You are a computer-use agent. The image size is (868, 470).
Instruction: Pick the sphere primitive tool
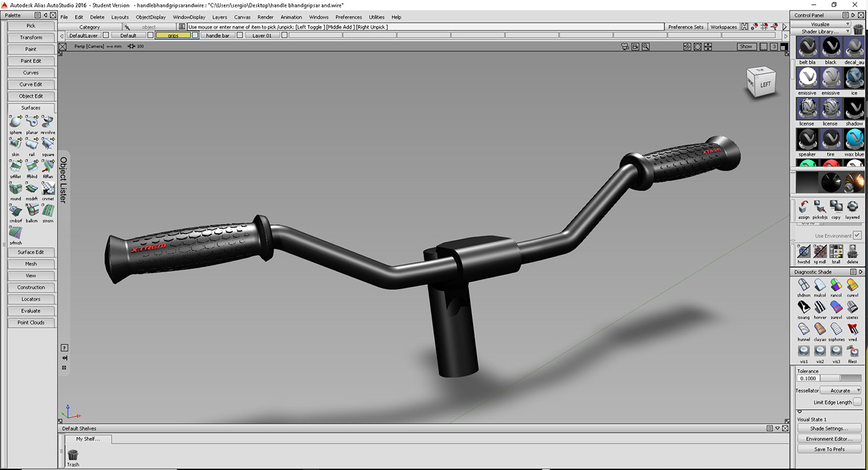pyautogui.click(x=15, y=122)
